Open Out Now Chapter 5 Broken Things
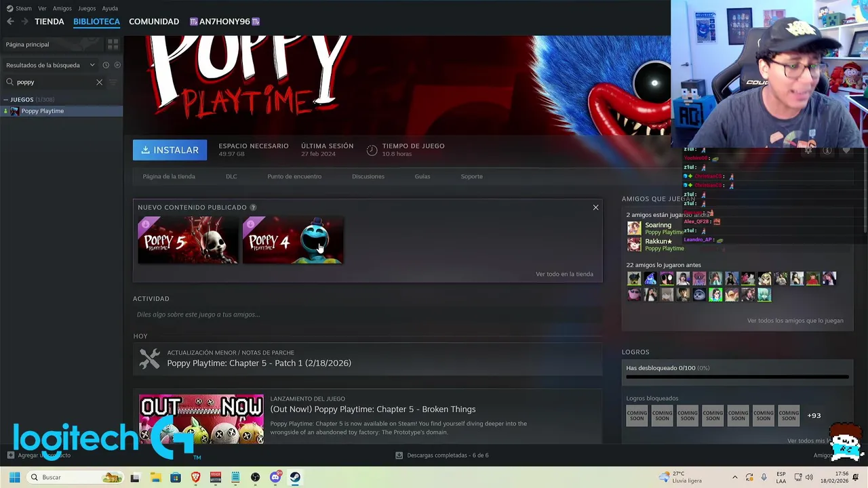The height and width of the screenshot is (488, 868). (373, 409)
